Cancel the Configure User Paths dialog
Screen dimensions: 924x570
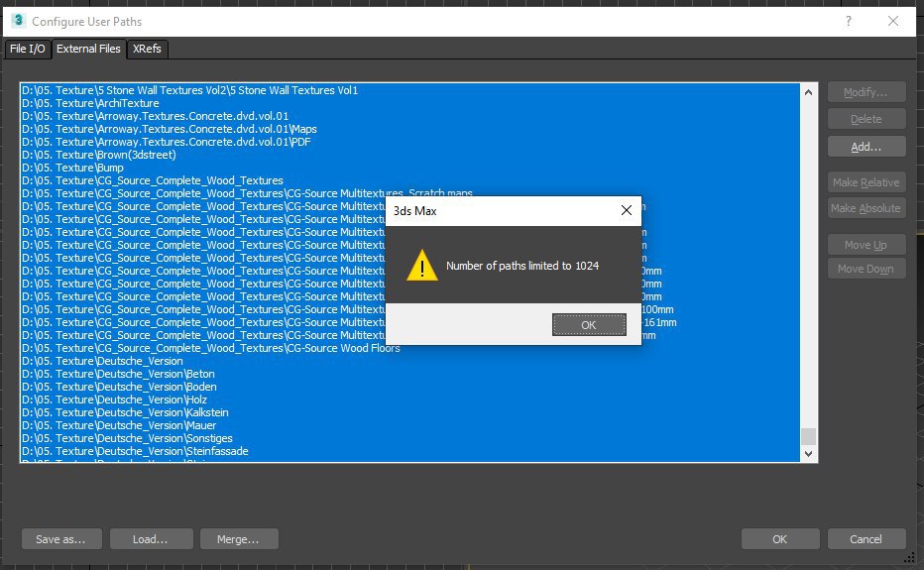866,538
